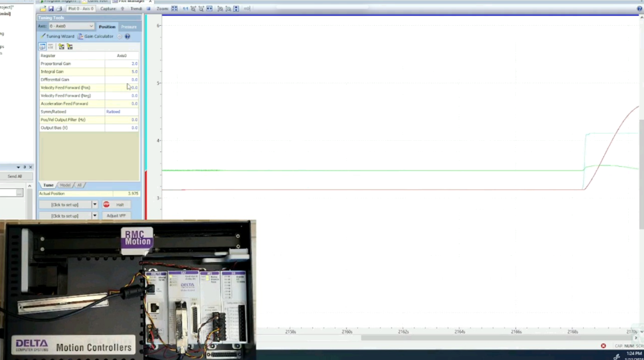Edit Acceleration Feed Forward value
This screenshot has height=360, width=644.
122,104
